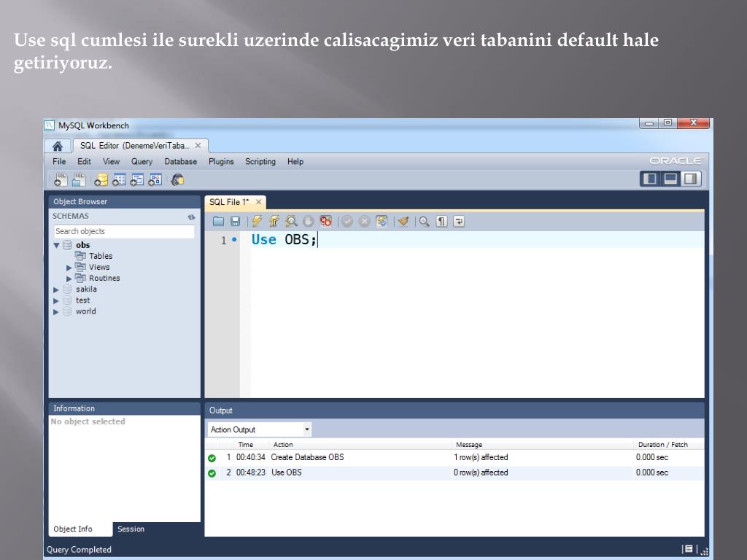Screen dimensions: 747x560
Task: Click the Commit checkmark icon
Action: pos(347,221)
